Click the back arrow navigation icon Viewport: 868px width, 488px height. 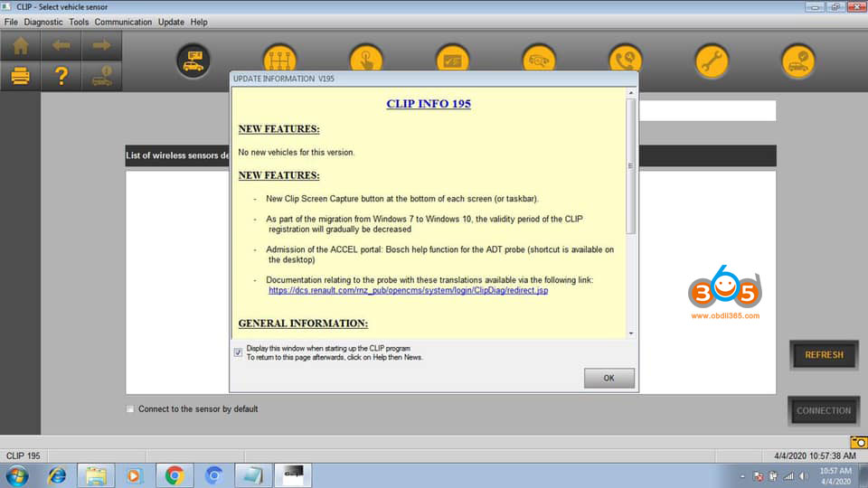point(61,45)
